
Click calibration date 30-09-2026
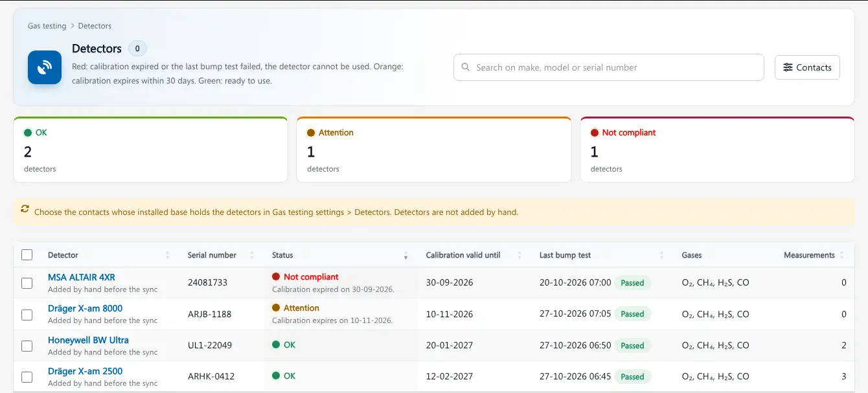point(450,283)
